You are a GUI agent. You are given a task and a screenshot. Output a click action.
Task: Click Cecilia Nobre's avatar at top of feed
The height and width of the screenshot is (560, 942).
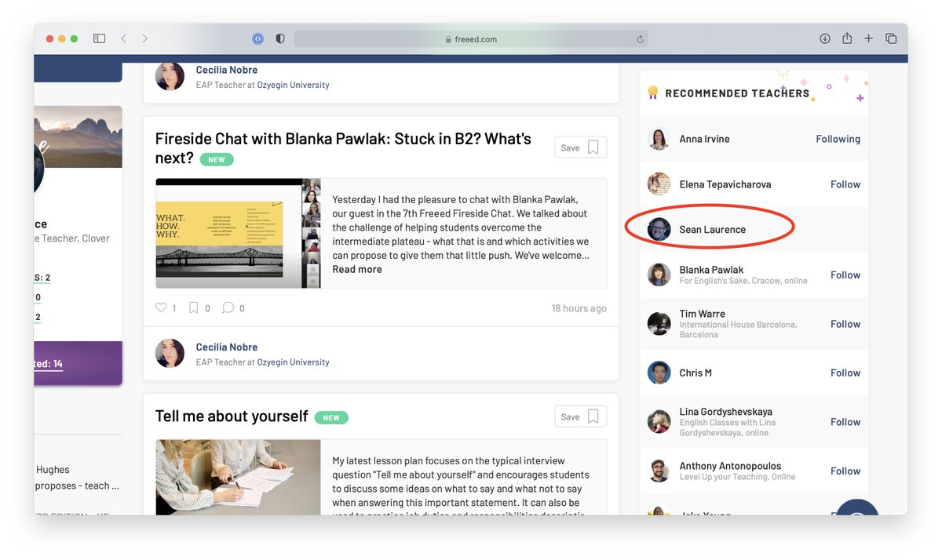coord(170,76)
